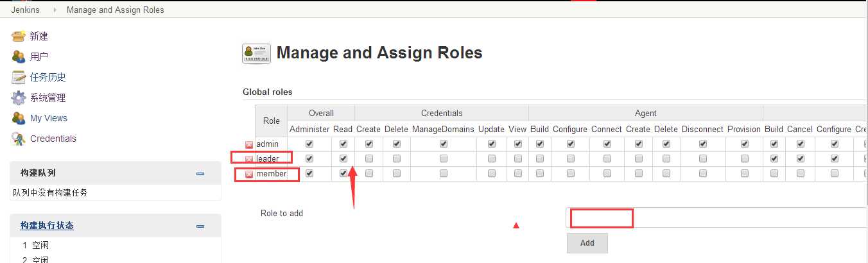Click the 新建 new item icon

click(x=19, y=36)
